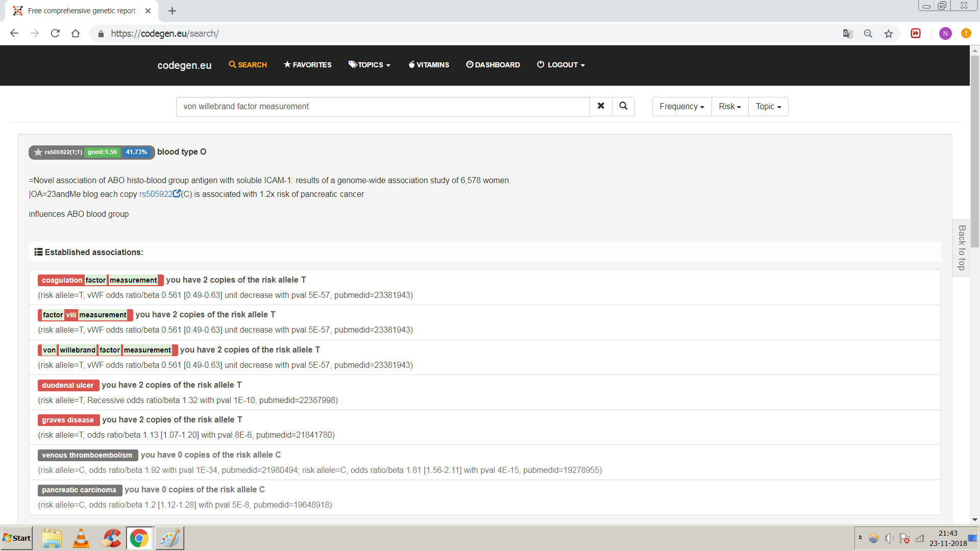Go to the browser home page

click(76, 34)
